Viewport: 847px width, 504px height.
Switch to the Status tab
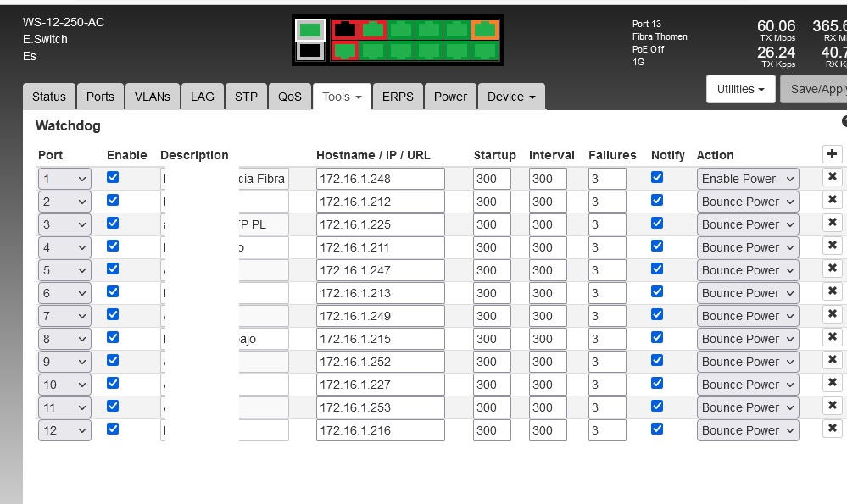click(x=48, y=97)
